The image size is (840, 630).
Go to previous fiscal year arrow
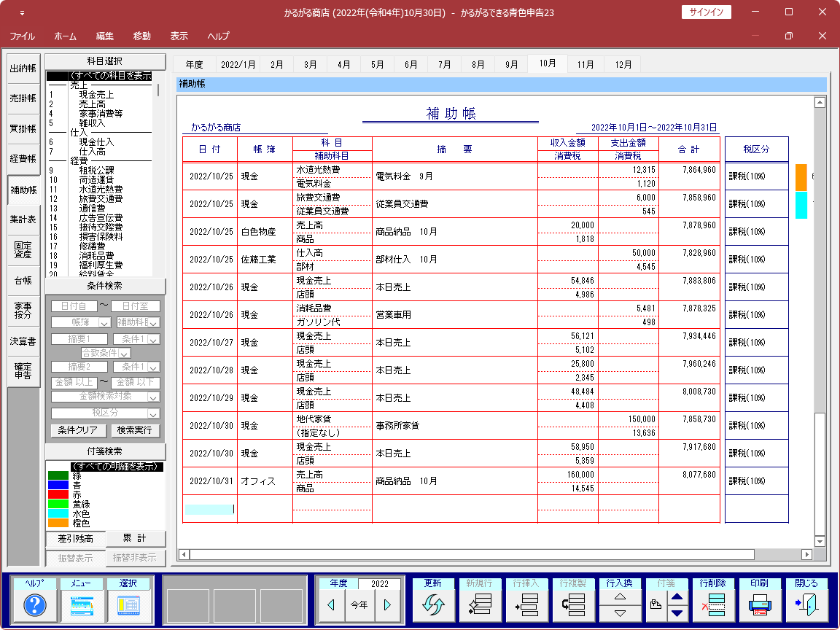click(331, 605)
